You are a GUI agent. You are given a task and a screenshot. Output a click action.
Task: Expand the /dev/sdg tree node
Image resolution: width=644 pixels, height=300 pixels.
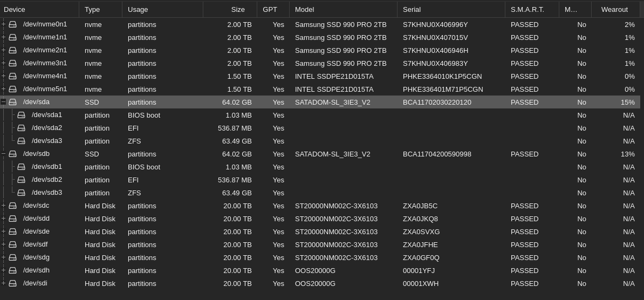[x=3, y=257]
